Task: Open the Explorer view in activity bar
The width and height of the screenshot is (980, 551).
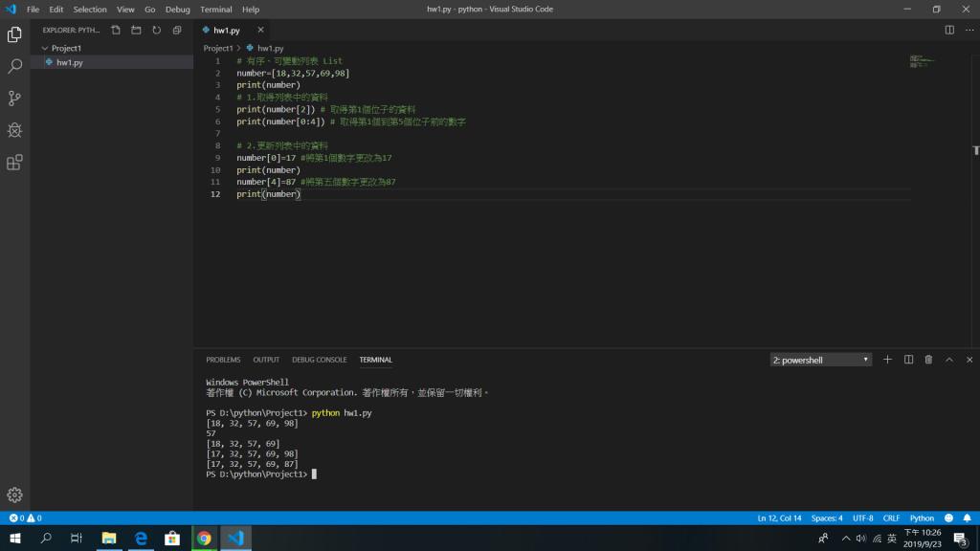Action: click(x=14, y=34)
